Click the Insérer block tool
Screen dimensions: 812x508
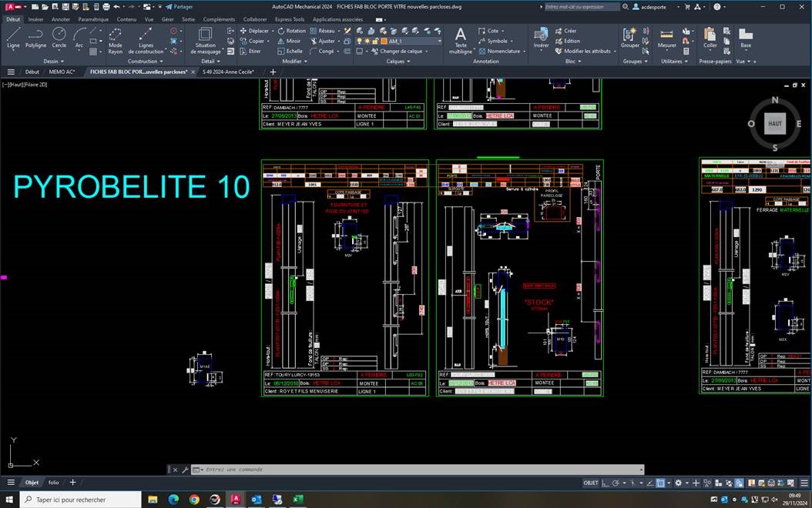[541, 38]
